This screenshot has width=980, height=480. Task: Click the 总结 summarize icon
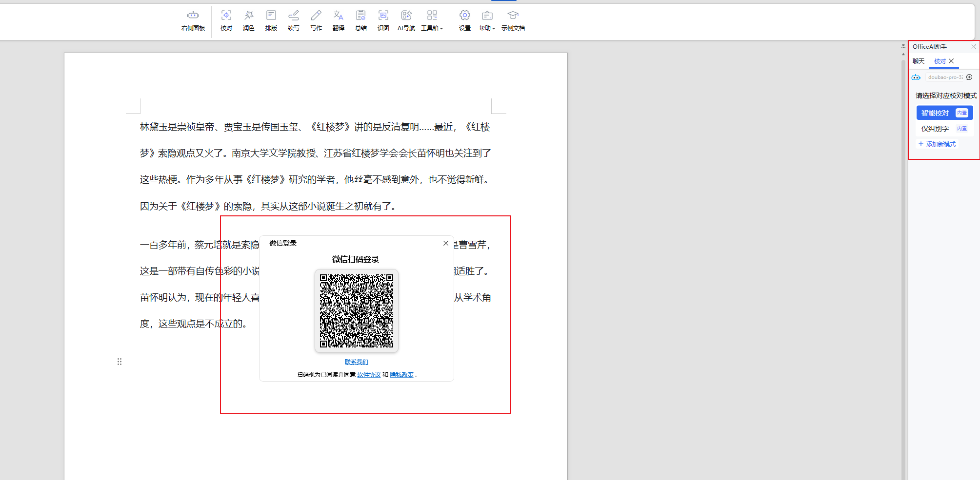pyautogui.click(x=361, y=20)
